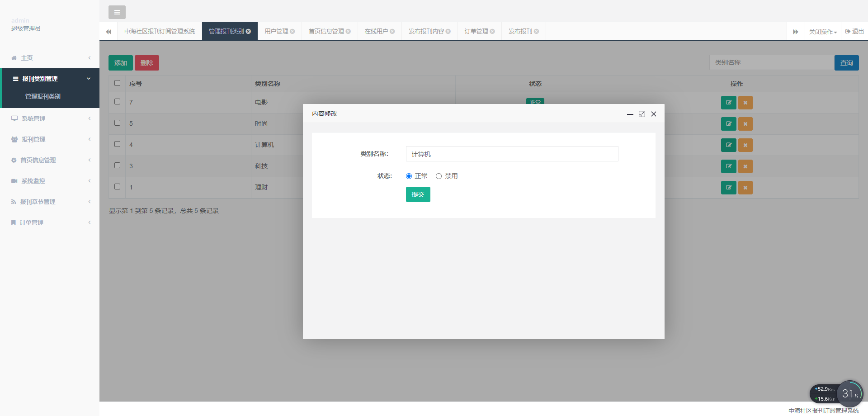The width and height of the screenshot is (868, 416).
Task: Expand the 报刊管理 sidebar menu
Action: click(x=50, y=139)
